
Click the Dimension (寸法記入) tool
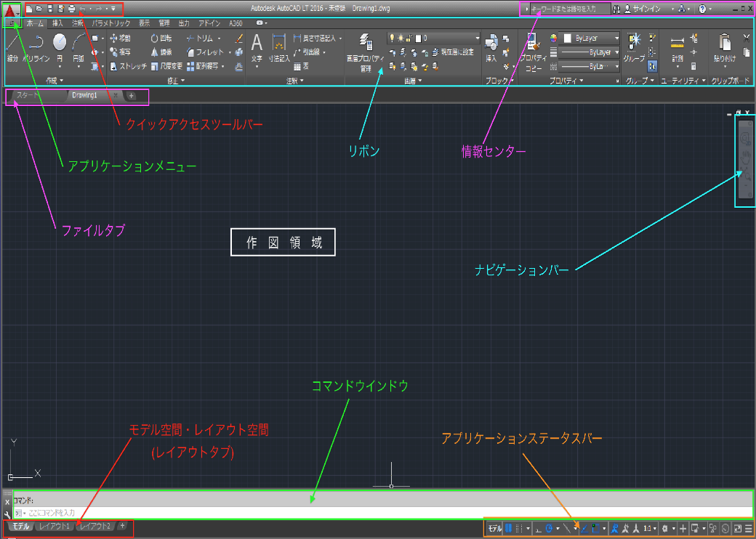click(x=279, y=48)
